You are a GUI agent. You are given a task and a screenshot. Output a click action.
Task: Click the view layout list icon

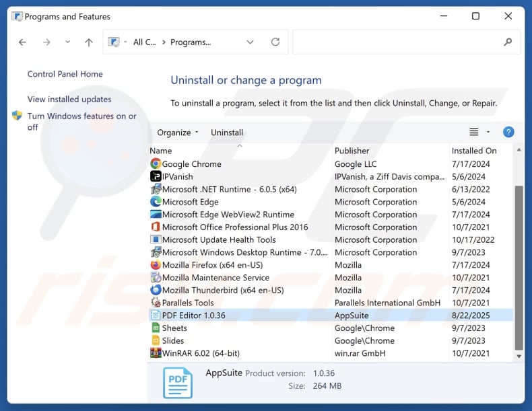point(473,132)
